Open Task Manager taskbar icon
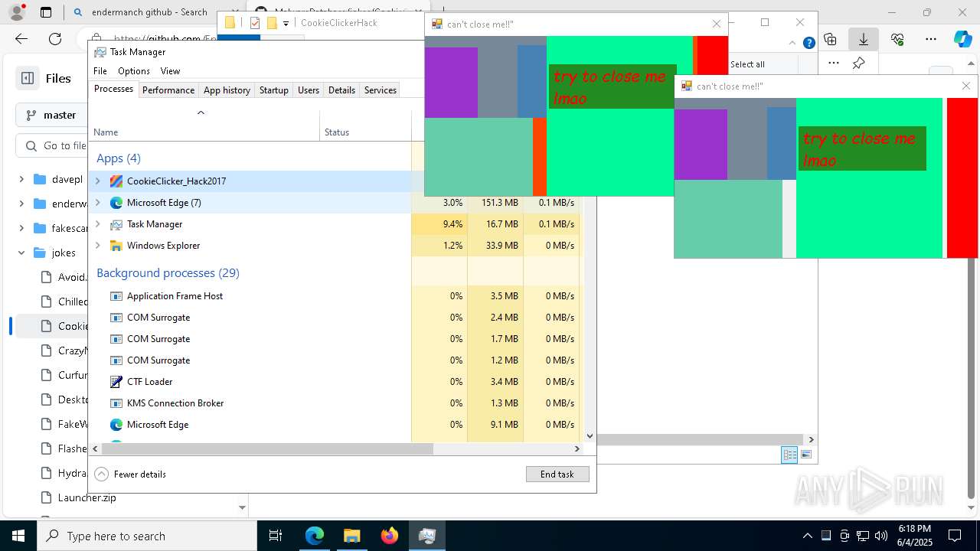 click(x=426, y=536)
